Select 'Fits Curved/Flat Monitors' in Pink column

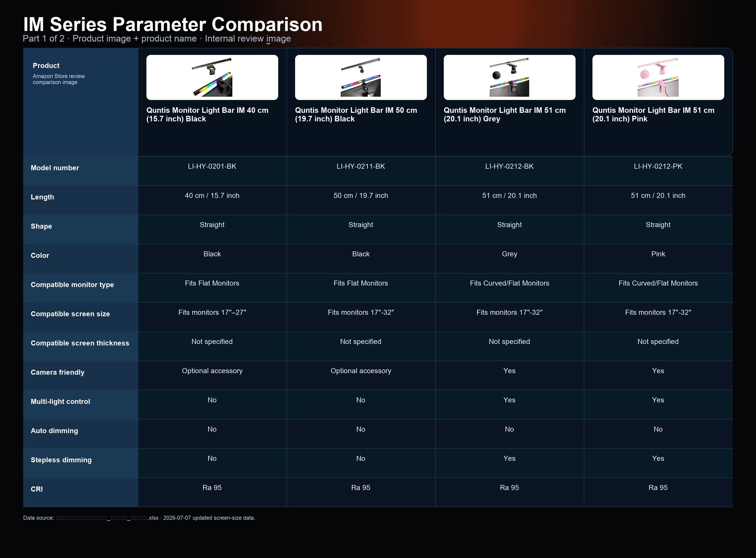tap(658, 283)
